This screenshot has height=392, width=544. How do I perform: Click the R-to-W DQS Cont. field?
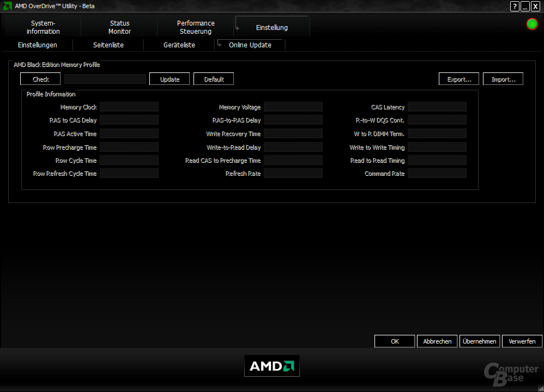(x=437, y=120)
